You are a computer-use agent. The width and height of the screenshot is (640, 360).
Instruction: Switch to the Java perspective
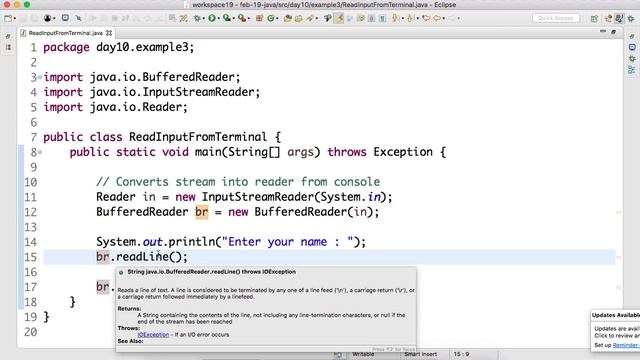tap(619, 18)
